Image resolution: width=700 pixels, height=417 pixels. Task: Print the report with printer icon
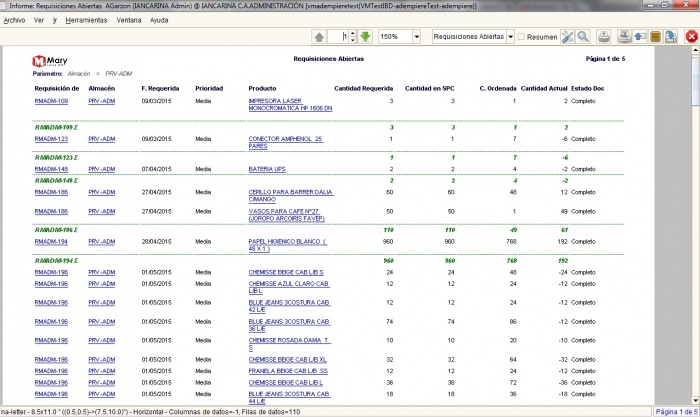click(604, 37)
